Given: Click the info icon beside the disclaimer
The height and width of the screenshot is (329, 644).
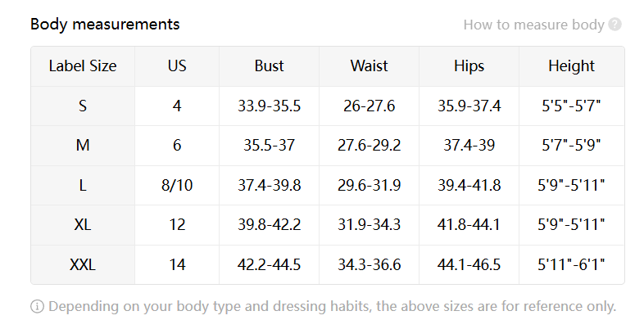Looking at the screenshot, I should (x=37, y=306).
